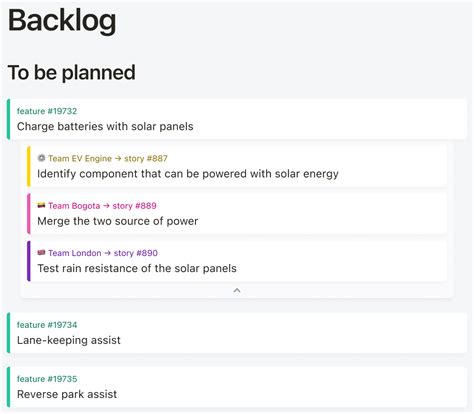
Task: Open the feature #19732 link
Action: [47, 111]
